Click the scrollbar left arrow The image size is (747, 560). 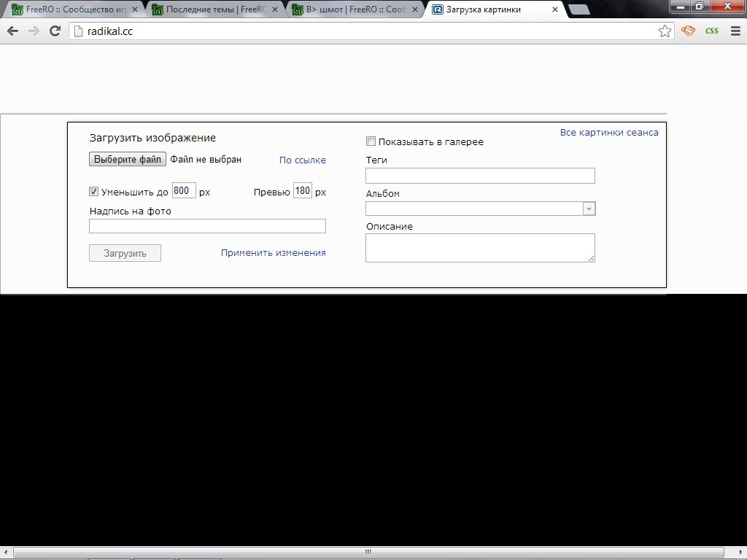(6, 552)
